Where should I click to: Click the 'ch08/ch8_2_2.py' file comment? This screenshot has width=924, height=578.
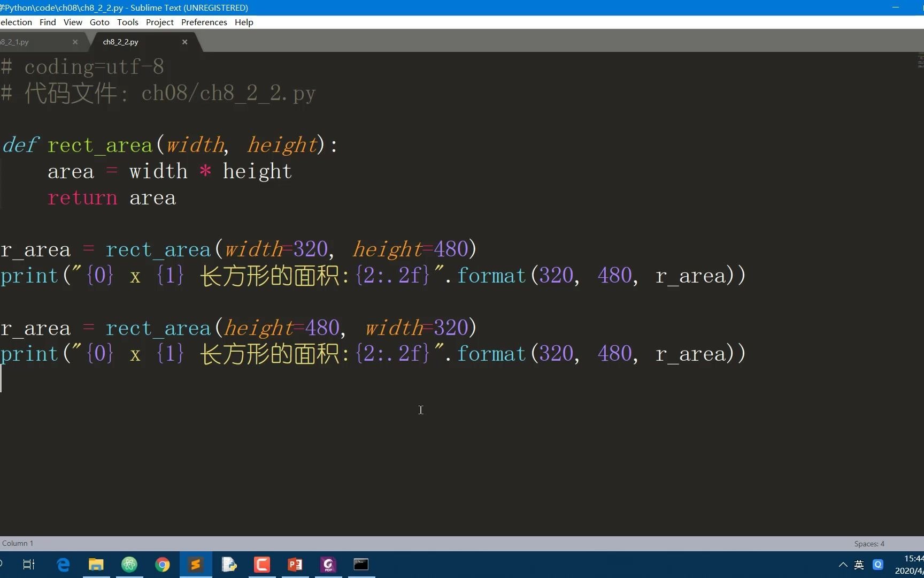pyautogui.click(x=228, y=94)
